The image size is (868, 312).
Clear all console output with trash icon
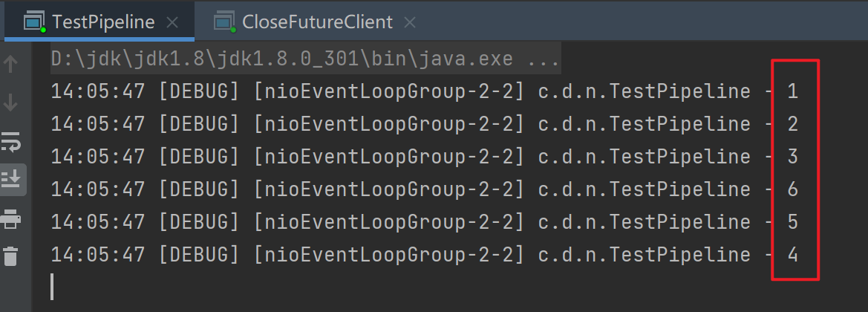point(12,257)
